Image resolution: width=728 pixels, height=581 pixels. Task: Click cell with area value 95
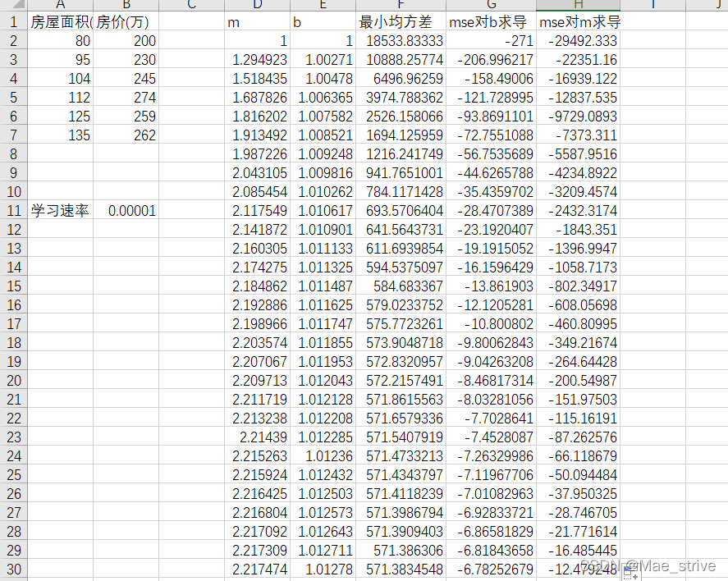point(61,60)
